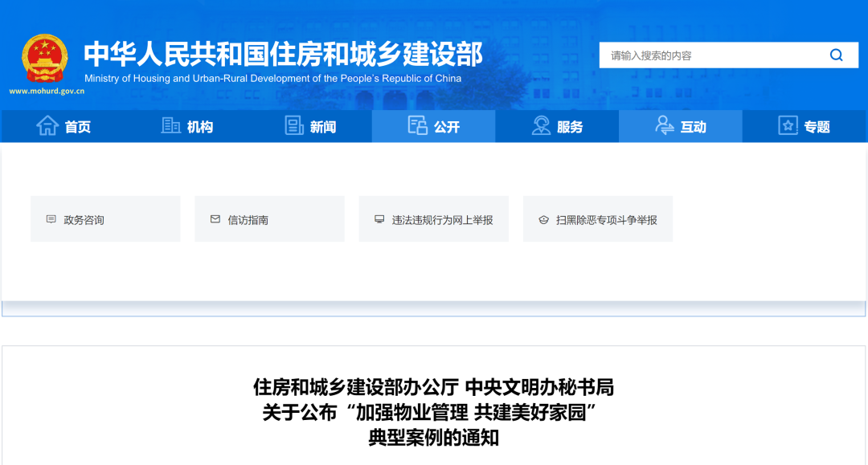Click the search magnifier icon
The image size is (868, 465).
tap(836, 55)
